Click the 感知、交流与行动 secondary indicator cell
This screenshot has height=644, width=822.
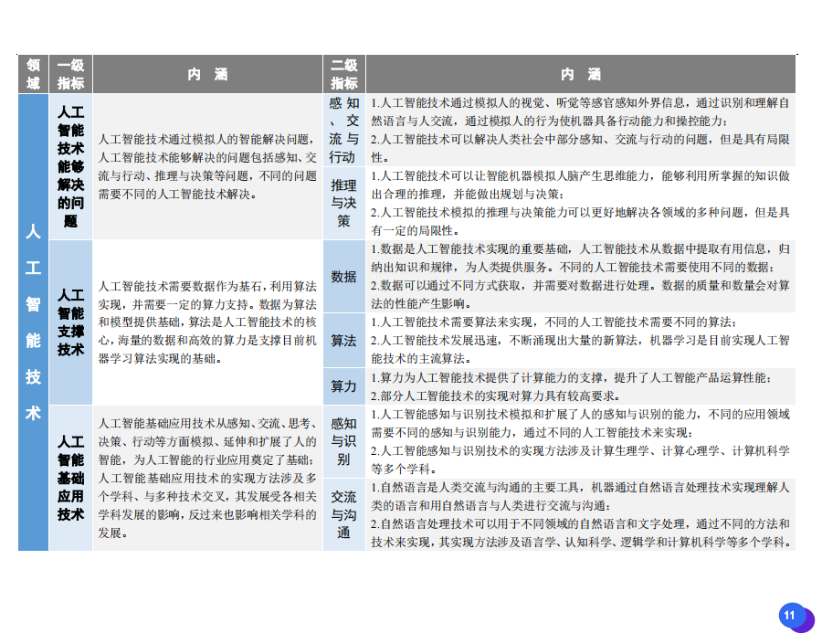[x=343, y=130]
